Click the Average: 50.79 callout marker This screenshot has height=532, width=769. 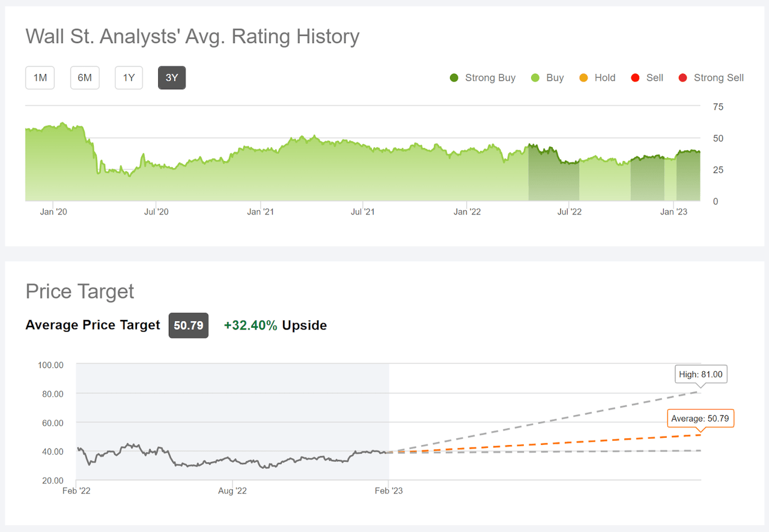tap(701, 418)
